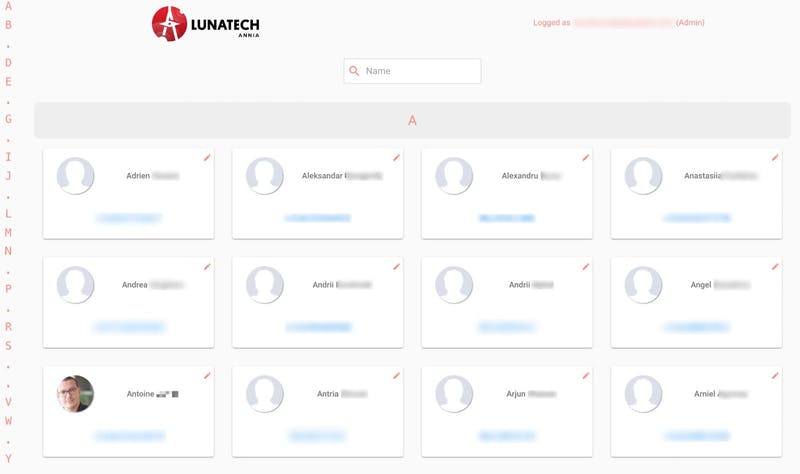The image size is (800, 474).
Task: Edit Aleksandar's profile via pencil icon
Action: (x=396, y=158)
